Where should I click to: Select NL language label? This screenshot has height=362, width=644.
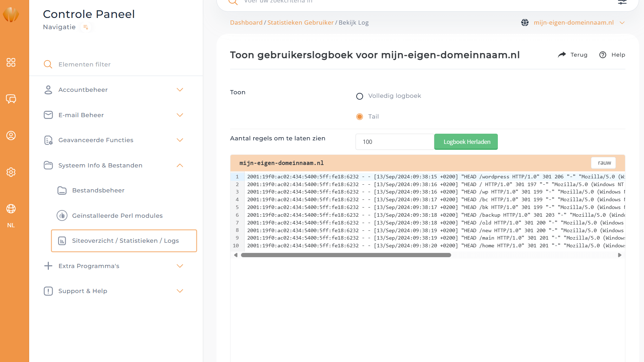(x=11, y=225)
